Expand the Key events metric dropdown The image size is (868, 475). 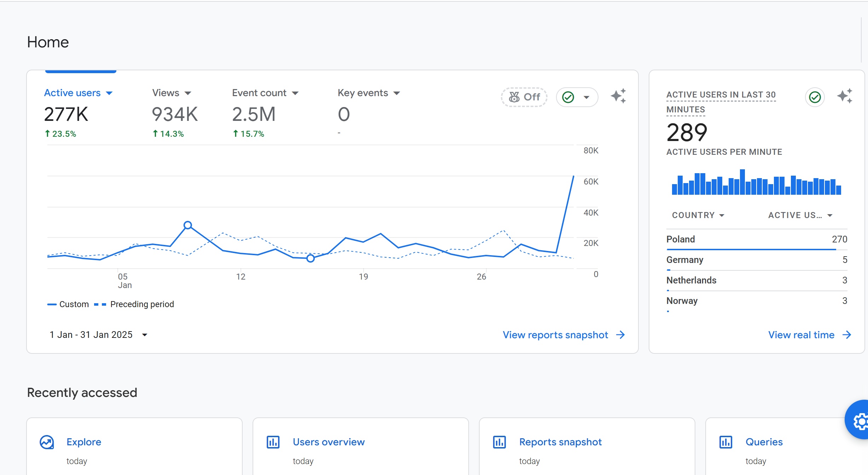369,93
